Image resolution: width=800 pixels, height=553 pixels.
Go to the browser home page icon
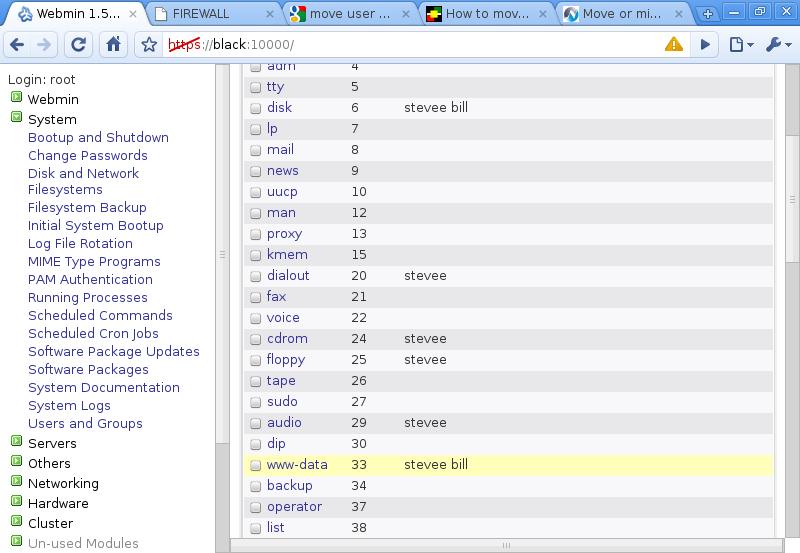click(113, 45)
